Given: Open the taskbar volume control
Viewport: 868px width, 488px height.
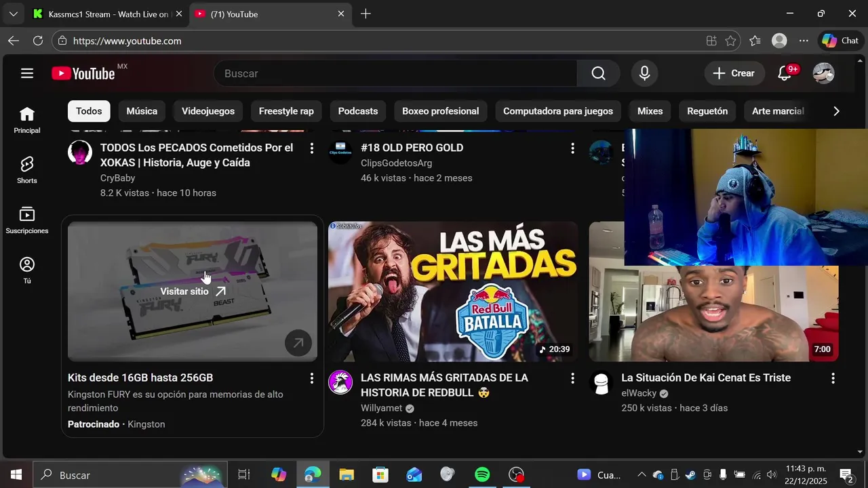Looking at the screenshot, I should click(x=772, y=475).
